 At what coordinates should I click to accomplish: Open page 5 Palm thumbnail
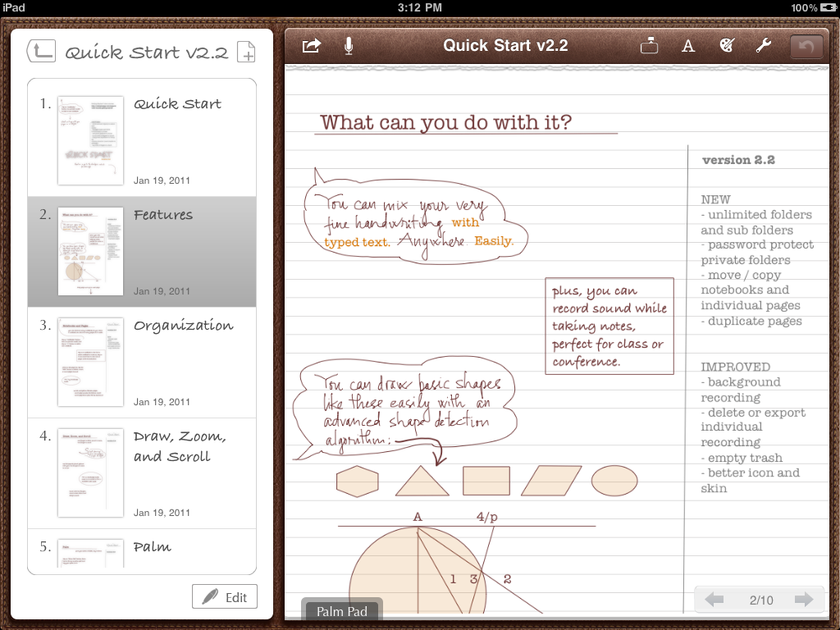90,554
